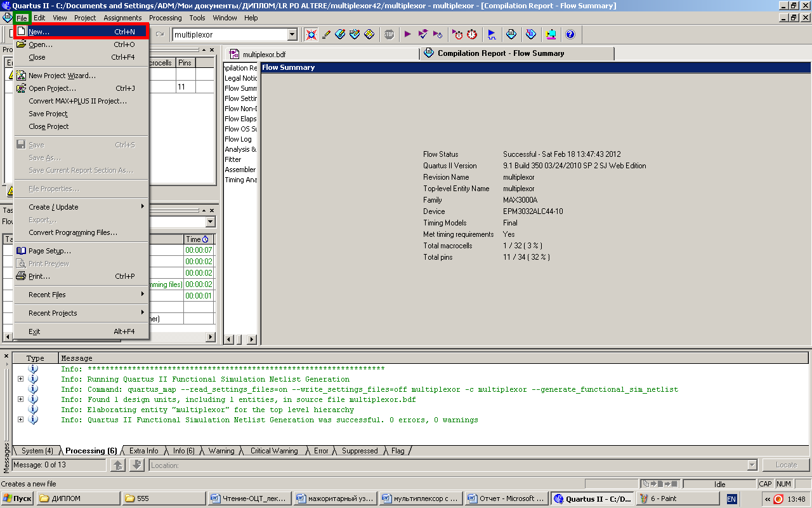Open the Compilation Report toolbar icon
812x508 pixels.
511,34
